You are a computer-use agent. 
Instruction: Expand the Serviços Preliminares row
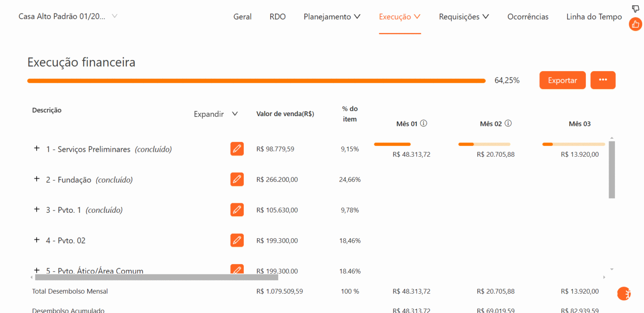(x=37, y=148)
